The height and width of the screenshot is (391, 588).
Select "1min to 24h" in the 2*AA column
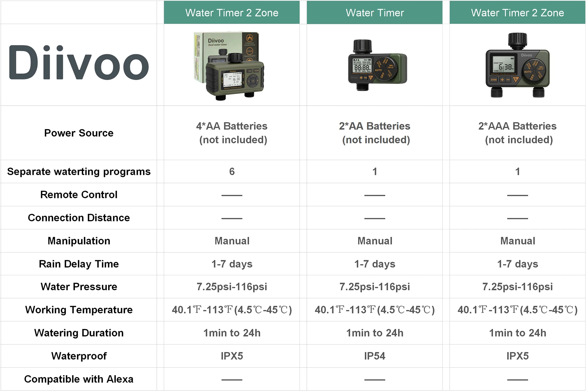click(x=375, y=333)
